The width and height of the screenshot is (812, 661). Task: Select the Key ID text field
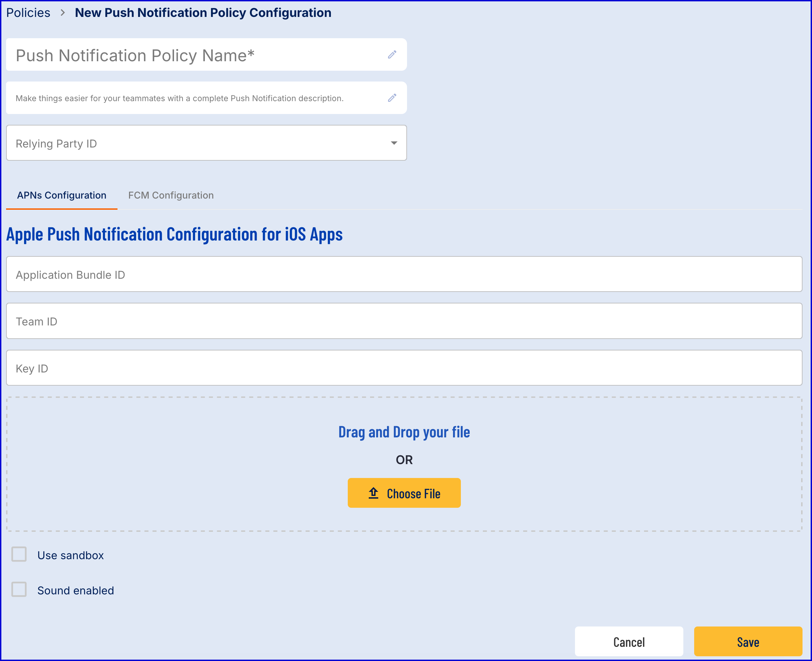click(x=404, y=368)
